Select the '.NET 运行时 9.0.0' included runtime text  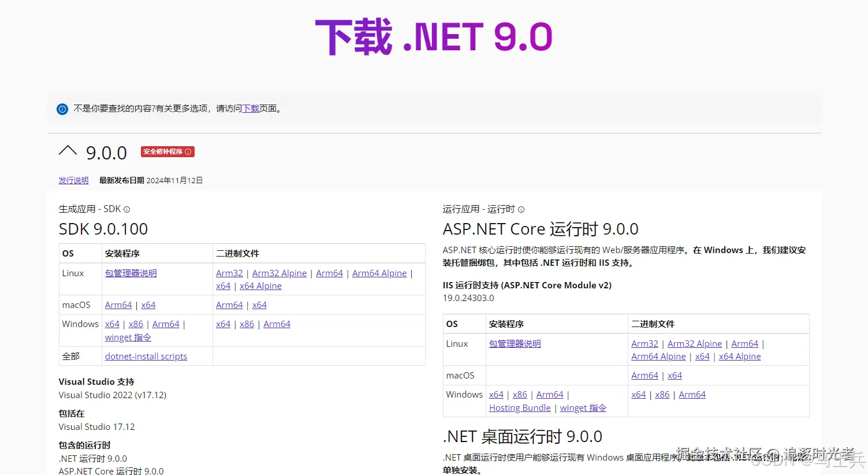coord(93,459)
